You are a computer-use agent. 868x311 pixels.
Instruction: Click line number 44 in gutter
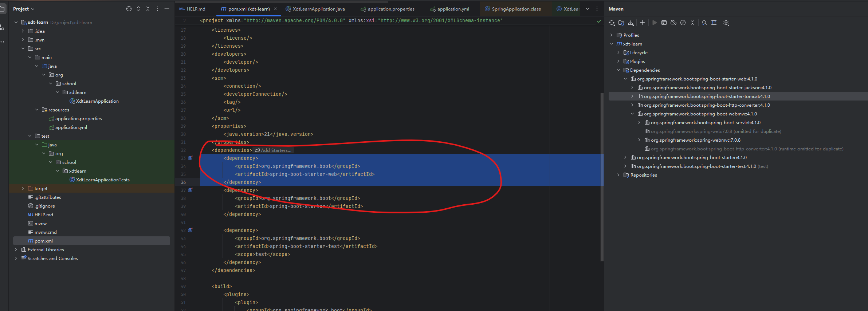tap(183, 247)
